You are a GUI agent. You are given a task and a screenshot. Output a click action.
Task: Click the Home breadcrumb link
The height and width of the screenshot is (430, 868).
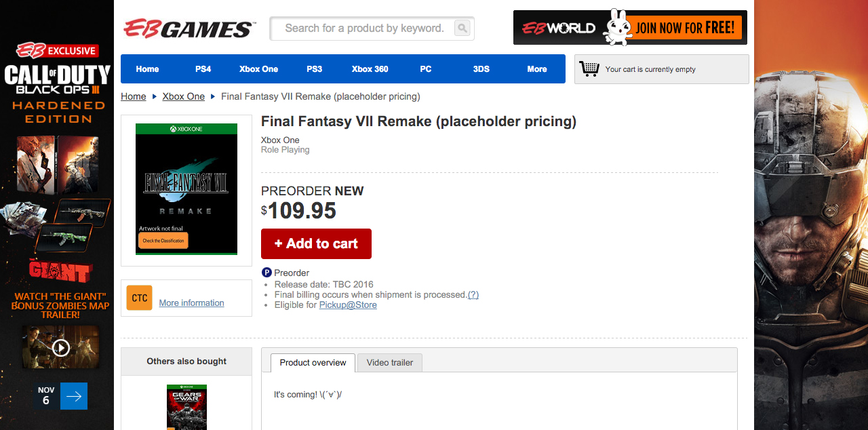(x=133, y=96)
